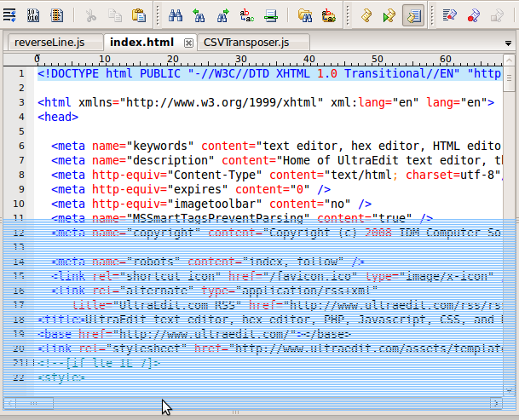Viewport: 519px width, 420px height.
Task: Click Find Previous (binoculars, left arrow)
Action: [199, 15]
